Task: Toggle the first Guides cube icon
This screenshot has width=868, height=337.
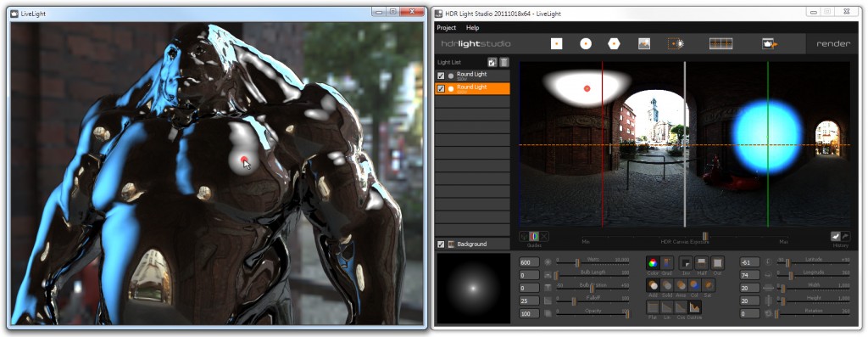Action: 524,236
